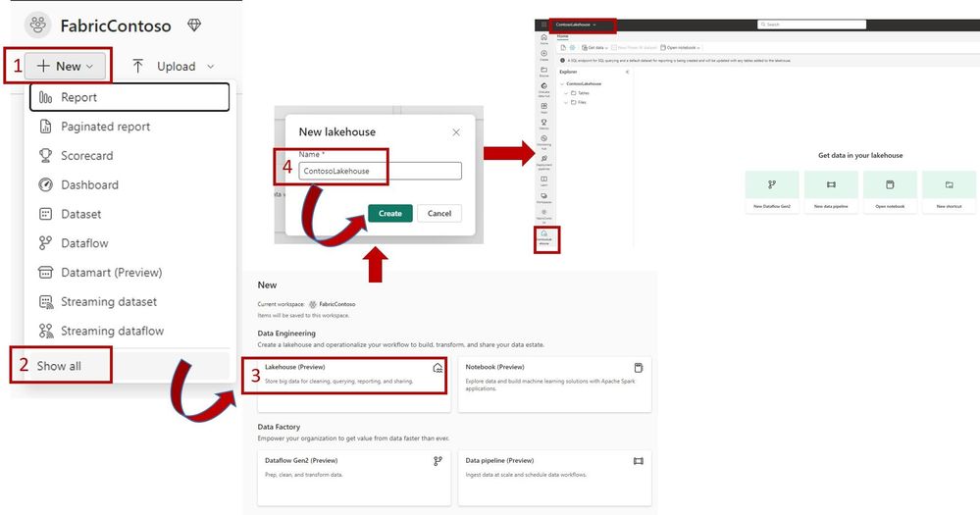Click the premium diamond icon beside FabricContoso

(194, 25)
